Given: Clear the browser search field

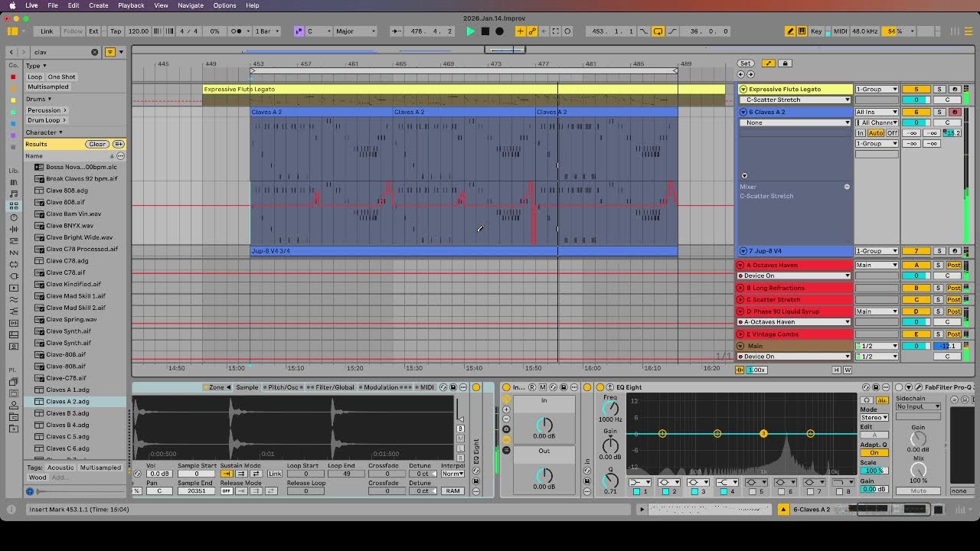Looking at the screenshot, I should 95,52.
